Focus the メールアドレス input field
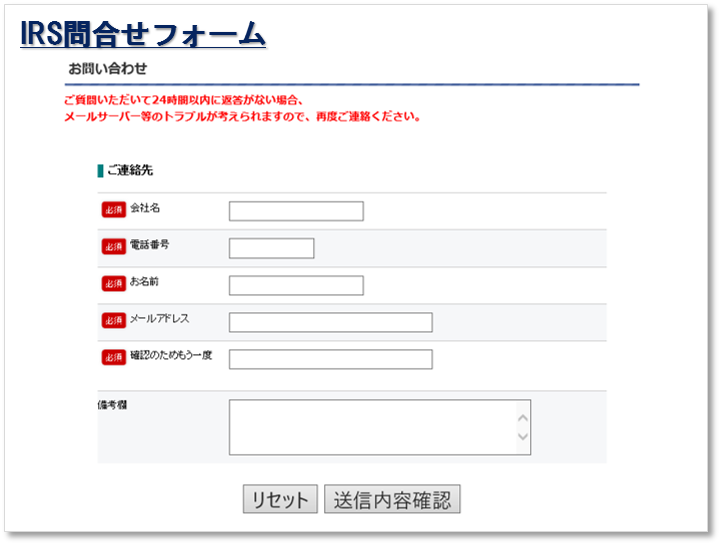Screen dimensions: 721x545 pos(330,322)
